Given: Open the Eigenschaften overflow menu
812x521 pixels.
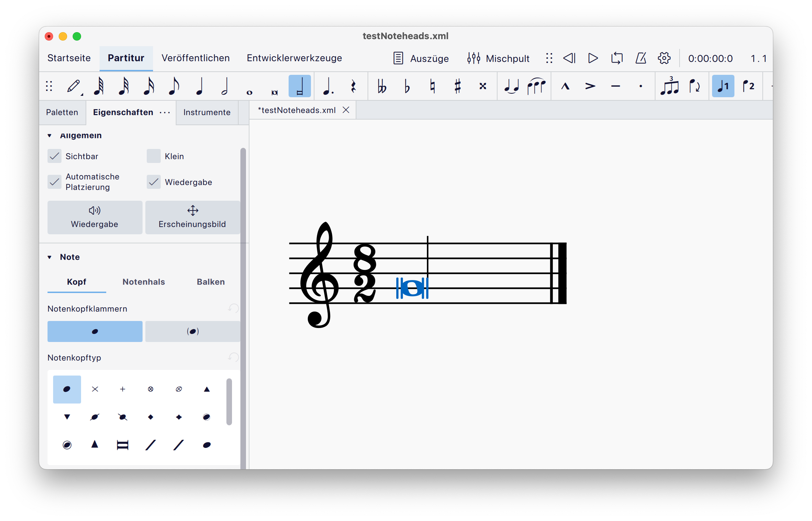Looking at the screenshot, I should (164, 113).
